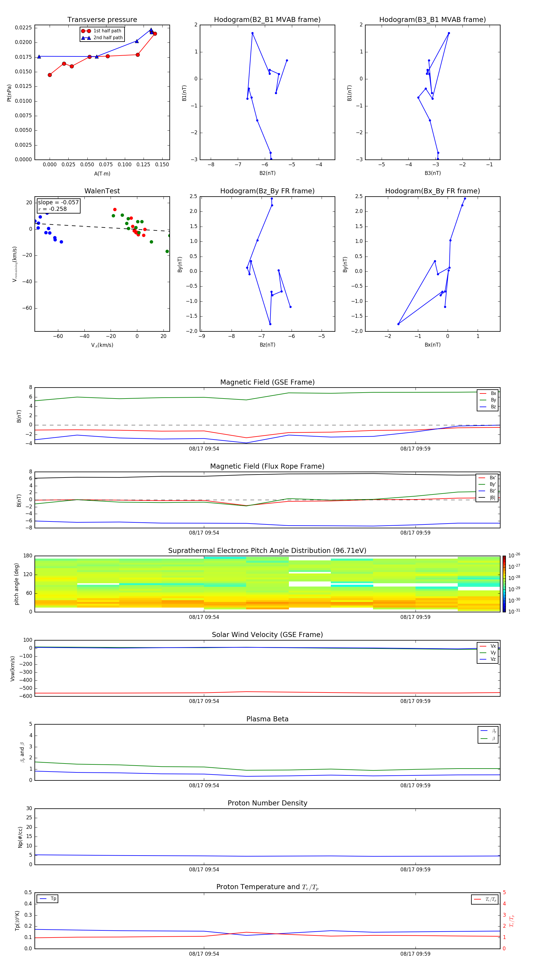
Task: Click the 'Transverse pressure' plot title
Action: (x=102, y=20)
